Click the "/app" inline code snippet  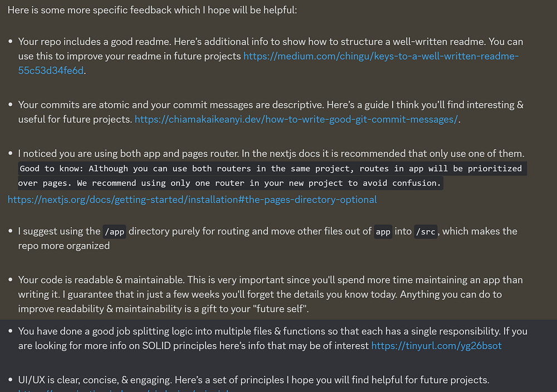click(x=114, y=232)
